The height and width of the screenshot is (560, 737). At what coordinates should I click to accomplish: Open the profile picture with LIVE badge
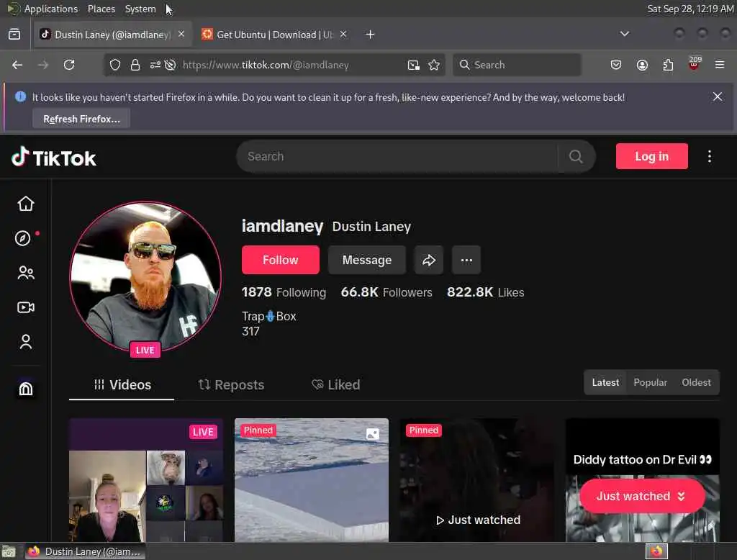pos(145,277)
